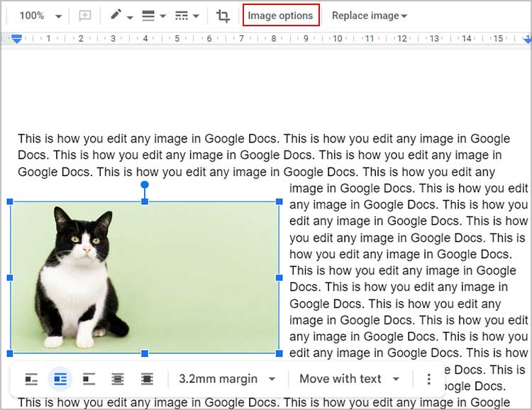This screenshot has width=532, height=410.
Task: Click the left indent marker on the ruler
Action: click(x=17, y=40)
